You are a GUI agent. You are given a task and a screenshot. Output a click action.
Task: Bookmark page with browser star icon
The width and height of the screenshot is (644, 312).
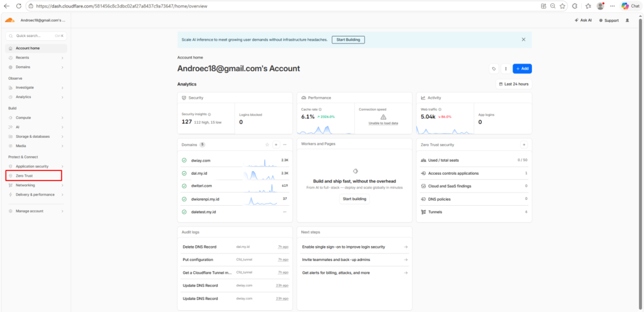563,6
